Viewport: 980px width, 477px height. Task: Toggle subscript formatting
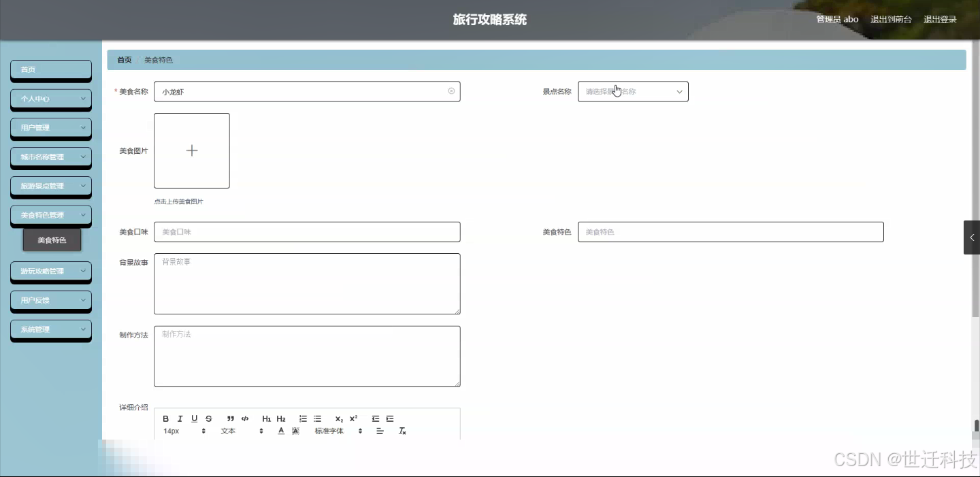click(338, 419)
